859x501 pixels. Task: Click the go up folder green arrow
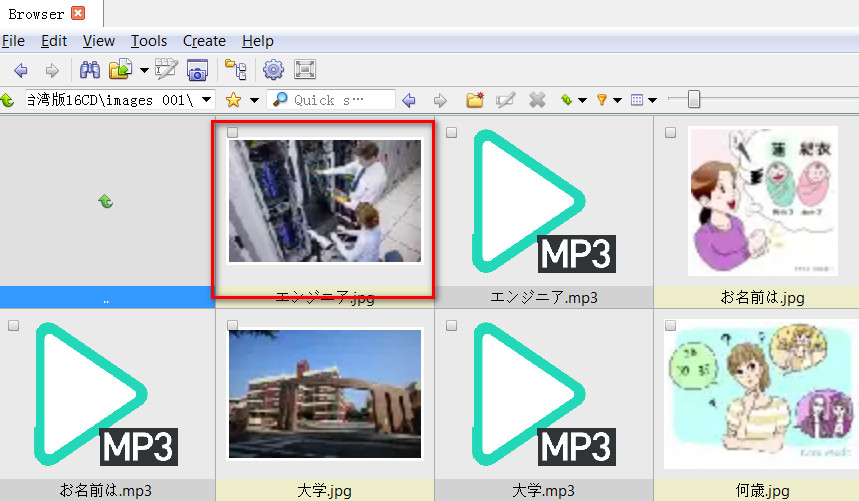point(8,100)
